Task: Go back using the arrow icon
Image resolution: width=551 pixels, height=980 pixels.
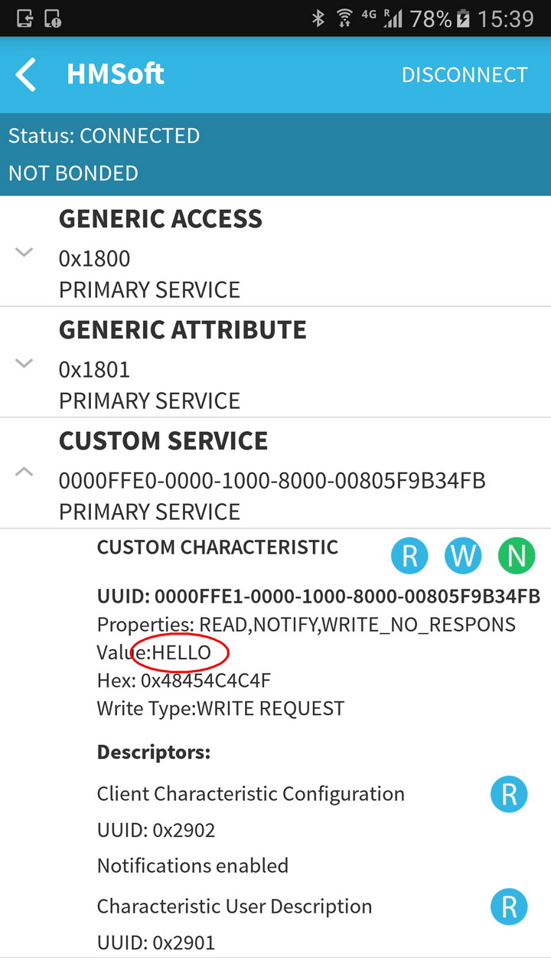Action: (x=26, y=75)
